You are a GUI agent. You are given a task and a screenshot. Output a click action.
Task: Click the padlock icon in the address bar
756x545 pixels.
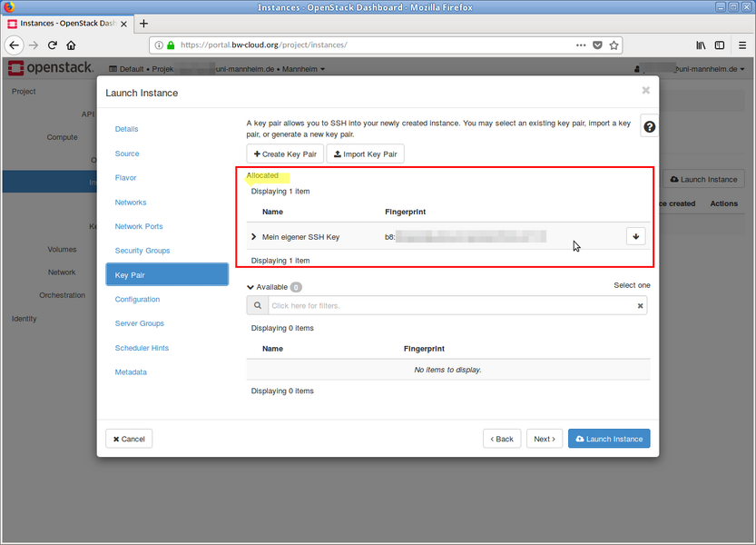point(172,42)
